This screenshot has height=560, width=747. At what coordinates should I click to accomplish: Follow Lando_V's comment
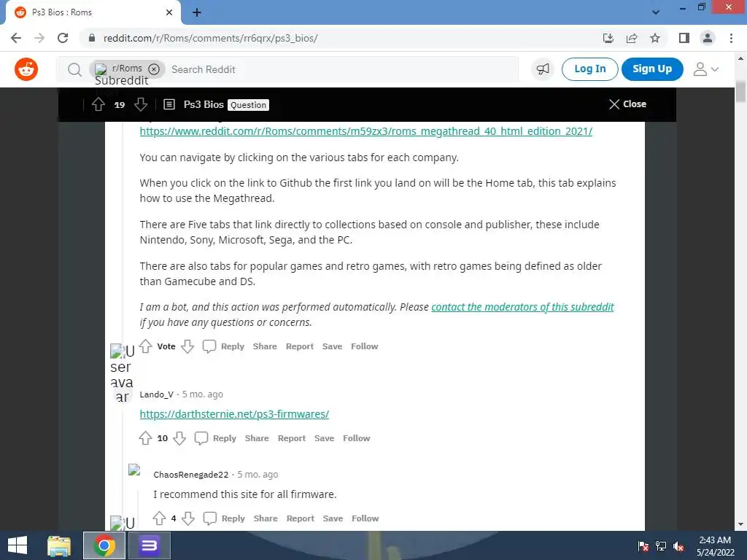pos(356,438)
